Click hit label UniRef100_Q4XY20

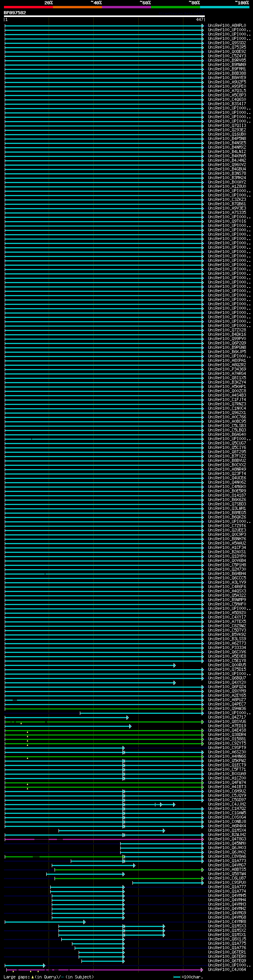tap(227, 683)
